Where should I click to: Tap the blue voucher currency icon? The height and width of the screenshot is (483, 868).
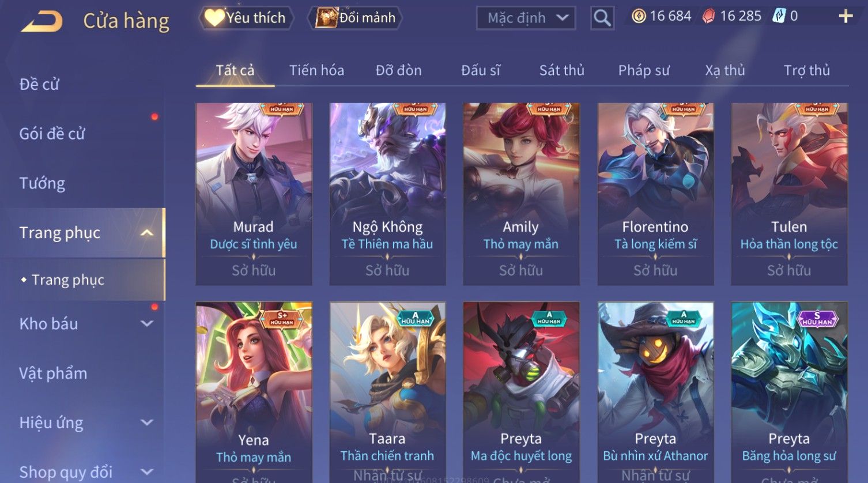click(x=779, y=16)
